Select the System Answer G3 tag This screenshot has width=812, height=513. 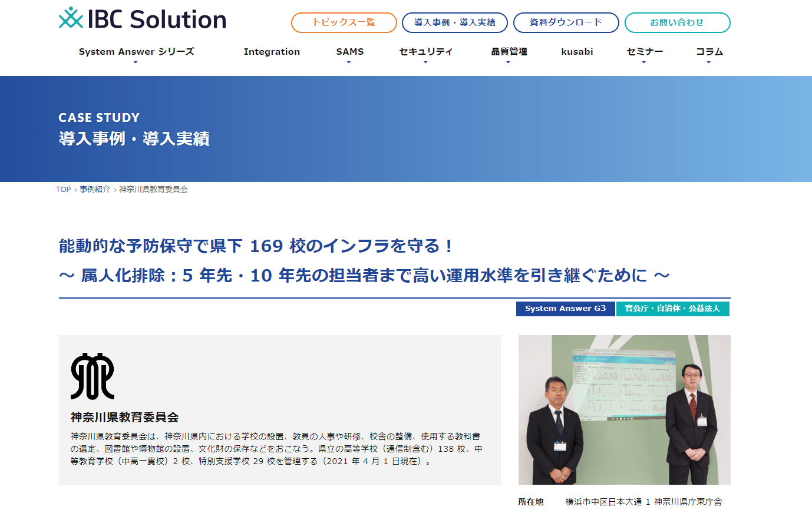[566, 309]
